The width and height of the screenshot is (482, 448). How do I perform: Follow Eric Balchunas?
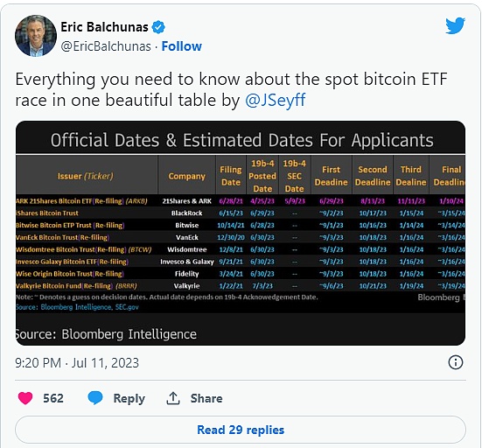tap(182, 46)
